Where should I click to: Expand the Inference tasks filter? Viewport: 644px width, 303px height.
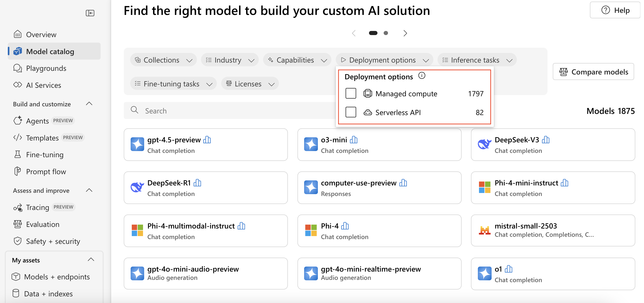click(x=476, y=60)
